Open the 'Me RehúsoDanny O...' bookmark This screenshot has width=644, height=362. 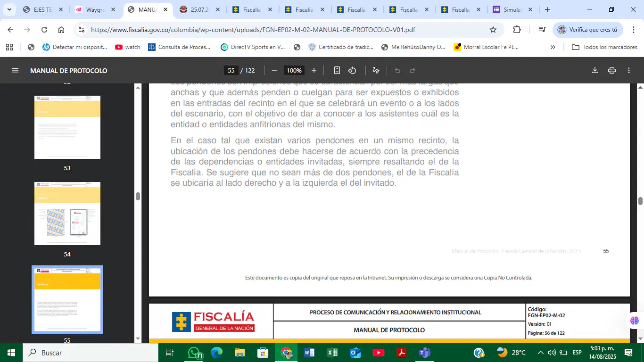[x=413, y=47]
